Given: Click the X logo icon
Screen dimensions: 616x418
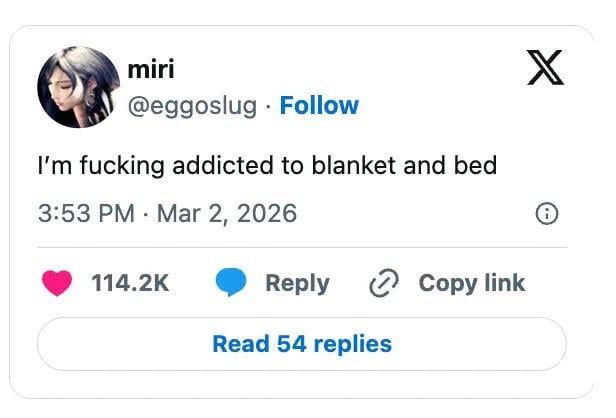Looking at the screenshot, I should (544, 69).
